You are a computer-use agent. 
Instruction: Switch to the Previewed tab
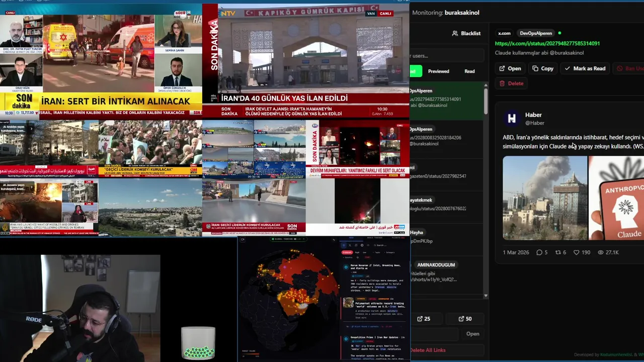tap(439, 71)
